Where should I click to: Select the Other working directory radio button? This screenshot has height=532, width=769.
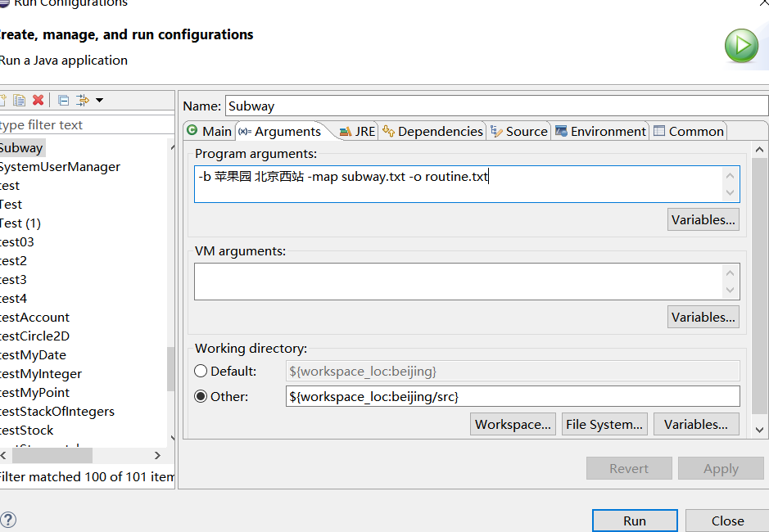201,396
